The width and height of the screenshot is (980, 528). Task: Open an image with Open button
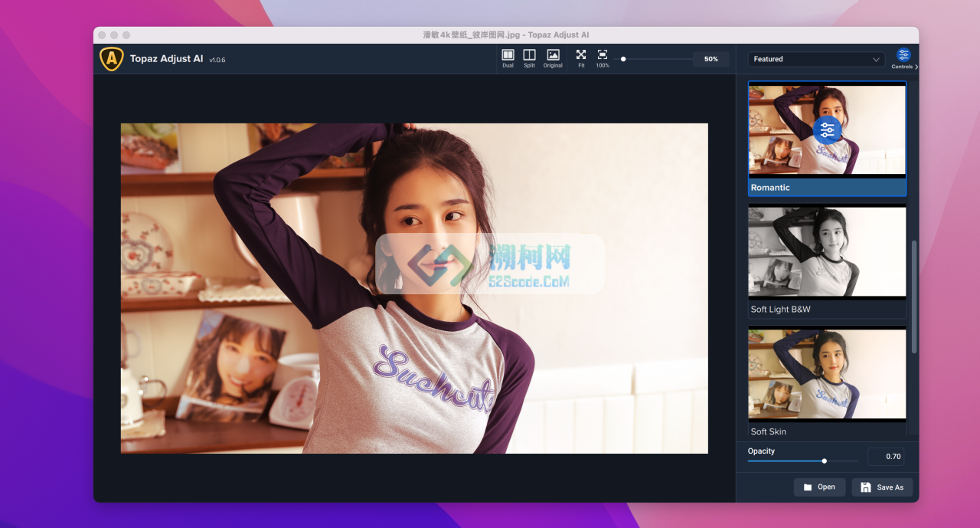(x=819, y=487)
